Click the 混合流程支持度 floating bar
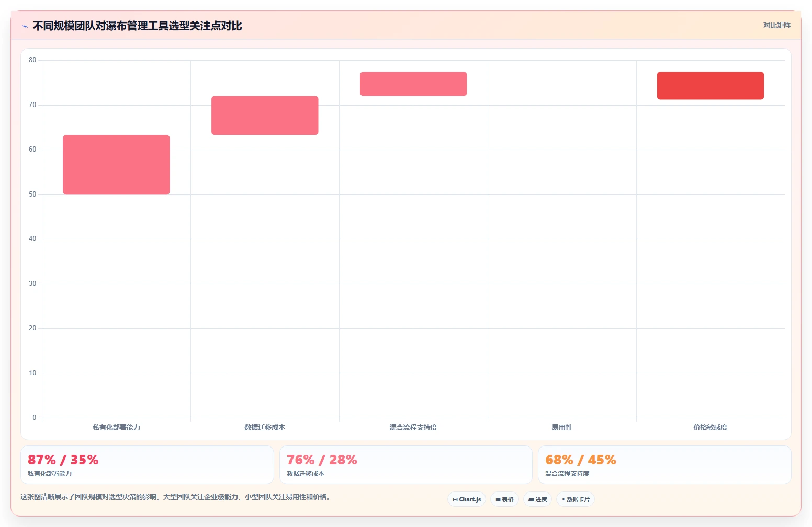The height and width of the screenshot is (527, 812). pos(413,84)
